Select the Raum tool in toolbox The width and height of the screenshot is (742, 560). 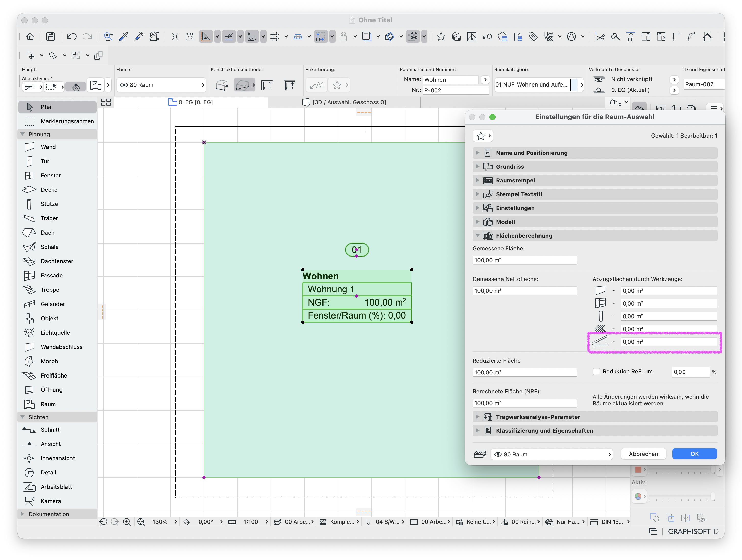click(x=57, y=404)
